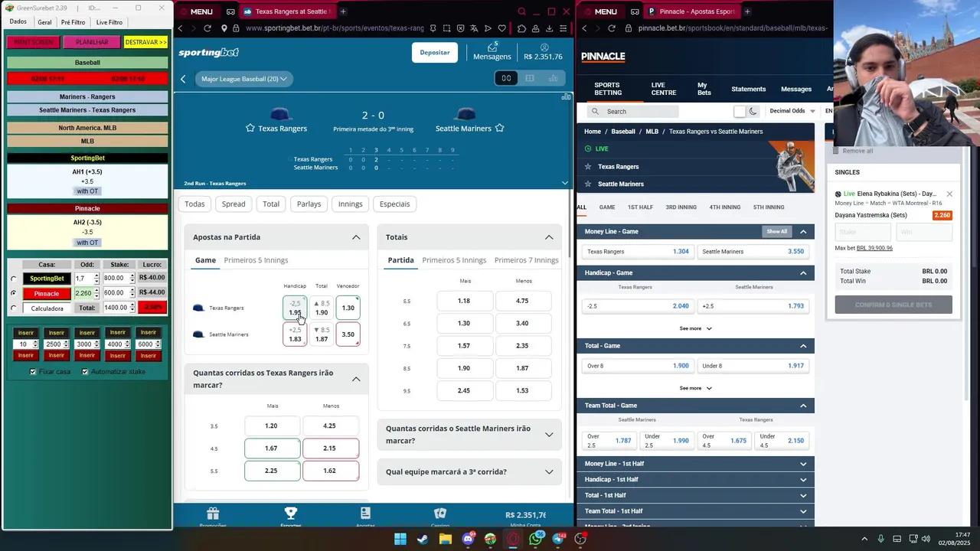Select Pinnacle Seattle Mariners +2.5 odds 1.793
The height and width of the screenshot is (551, 980).
[x=753, y=306]
